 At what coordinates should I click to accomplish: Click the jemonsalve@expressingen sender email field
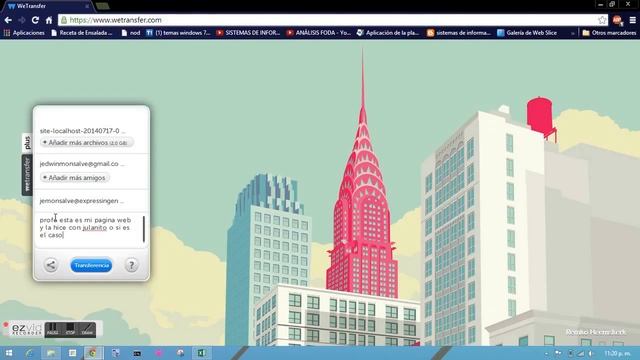82,201
